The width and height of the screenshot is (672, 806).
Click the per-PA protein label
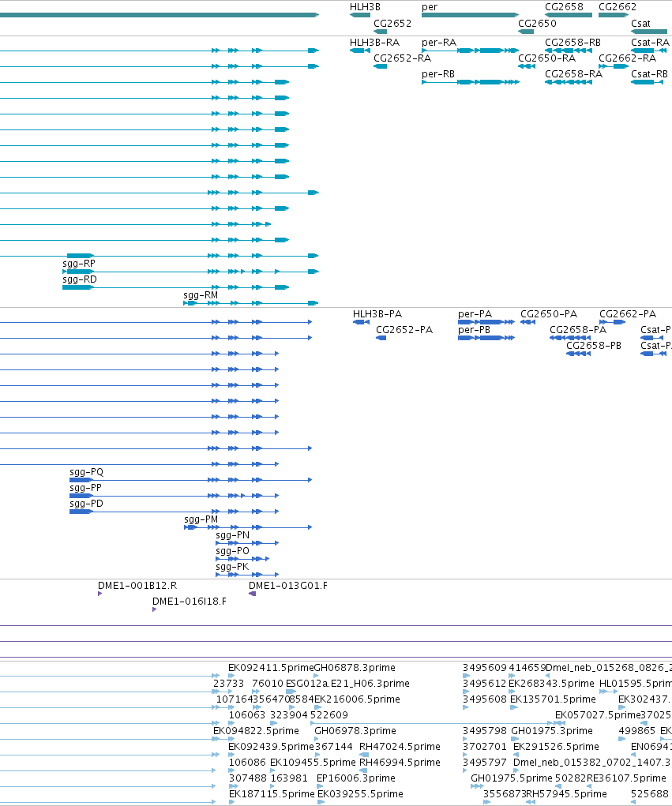click(x=475, y=314)
